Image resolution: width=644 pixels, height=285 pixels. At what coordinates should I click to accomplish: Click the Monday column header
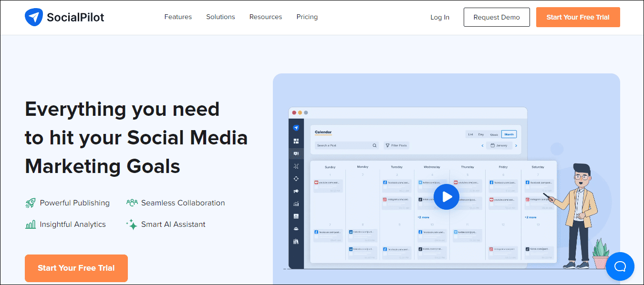[363, 167]
